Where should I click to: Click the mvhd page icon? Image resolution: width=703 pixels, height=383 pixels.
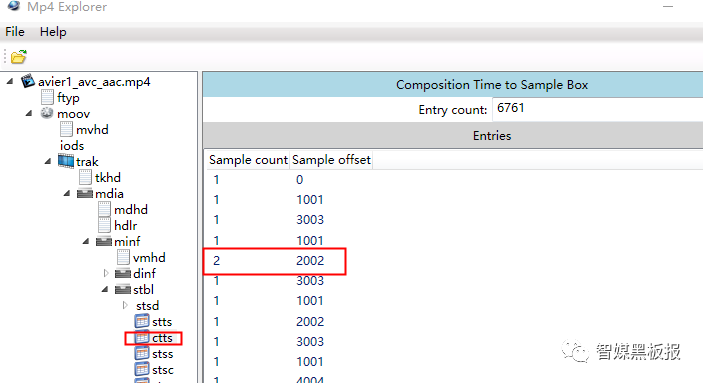pos(66,129)
